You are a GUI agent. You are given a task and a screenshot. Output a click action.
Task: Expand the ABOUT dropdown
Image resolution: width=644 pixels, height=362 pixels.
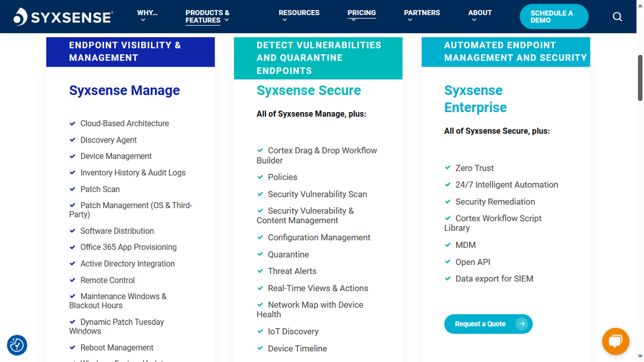pos(479,12)
